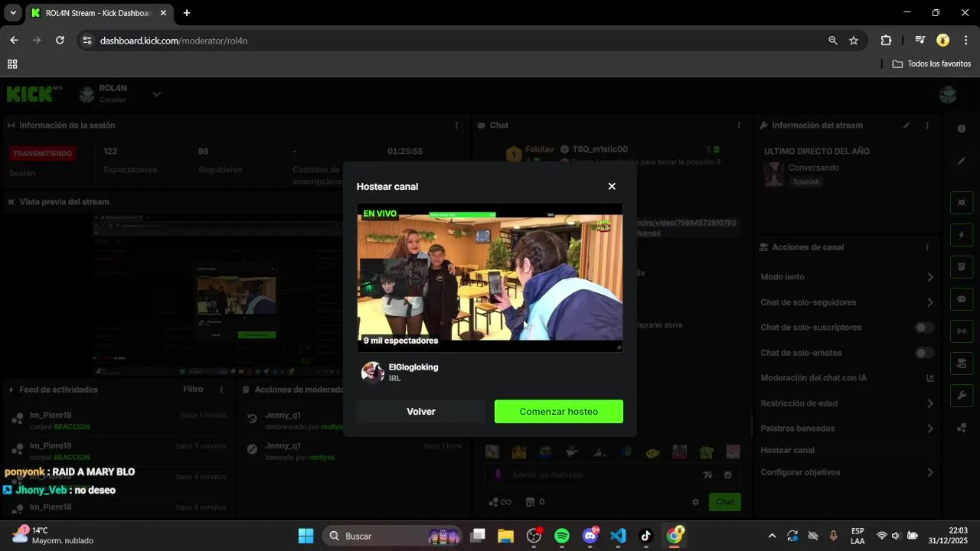
Task: Open Feed de actividades options menu
Action: pos(221,390)
